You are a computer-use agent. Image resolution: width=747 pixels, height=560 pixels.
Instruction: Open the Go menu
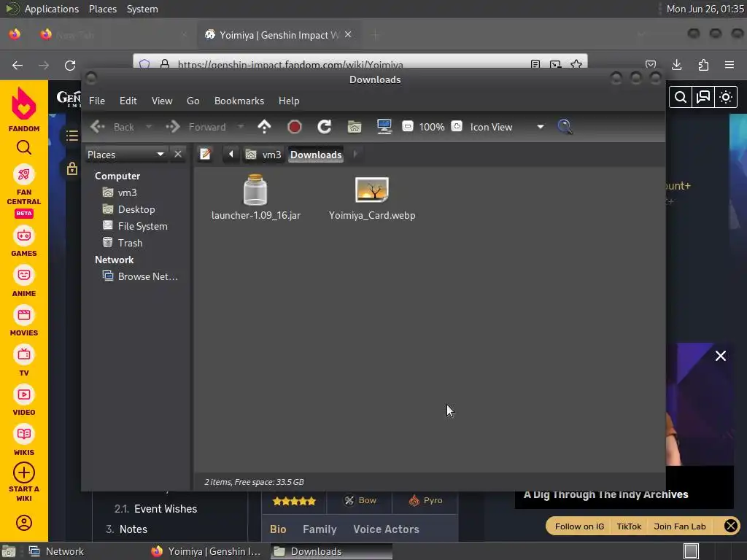[x=193, y=101]
